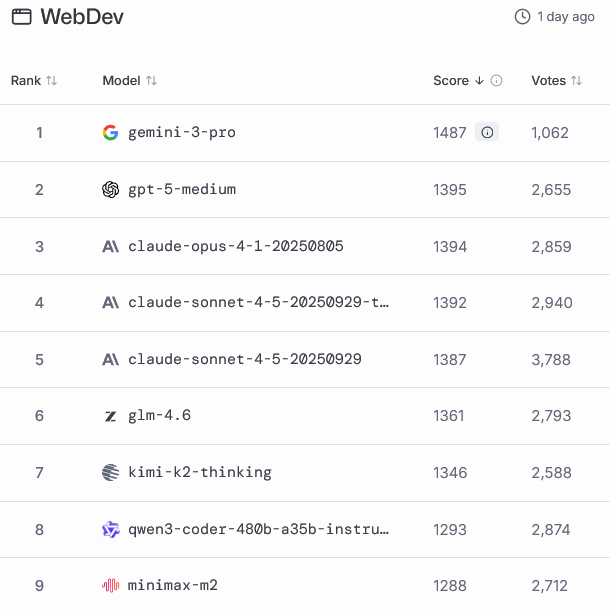Image resolution: width=610 pixels, height=610 pixels.
Task: Click the Votes column header label
Action: coord(549,81)
